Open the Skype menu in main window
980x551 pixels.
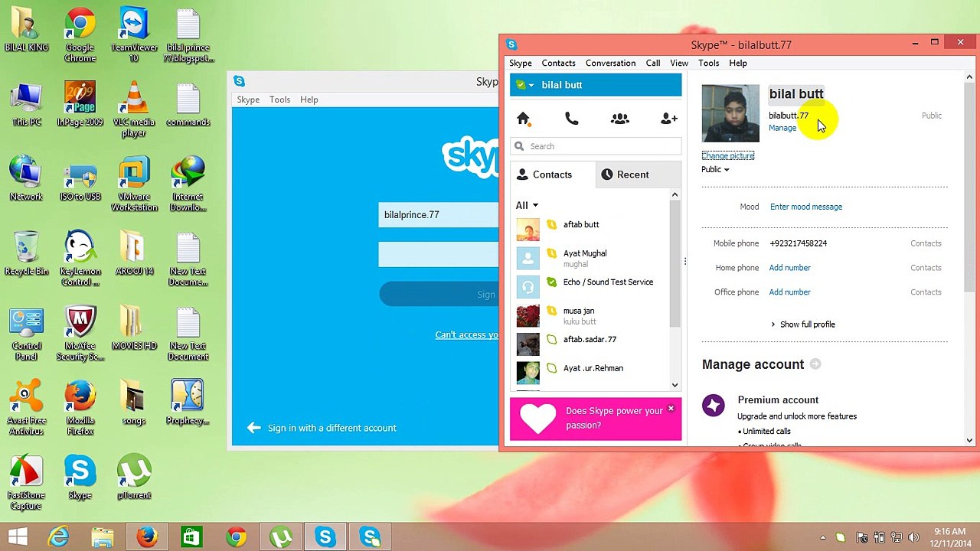point(521,63)
